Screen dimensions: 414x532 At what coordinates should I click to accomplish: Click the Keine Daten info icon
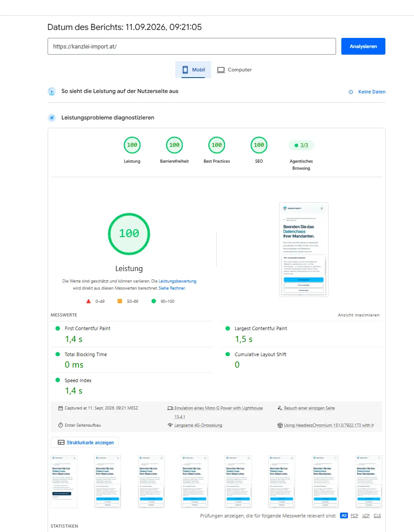(x=351, y=92)
